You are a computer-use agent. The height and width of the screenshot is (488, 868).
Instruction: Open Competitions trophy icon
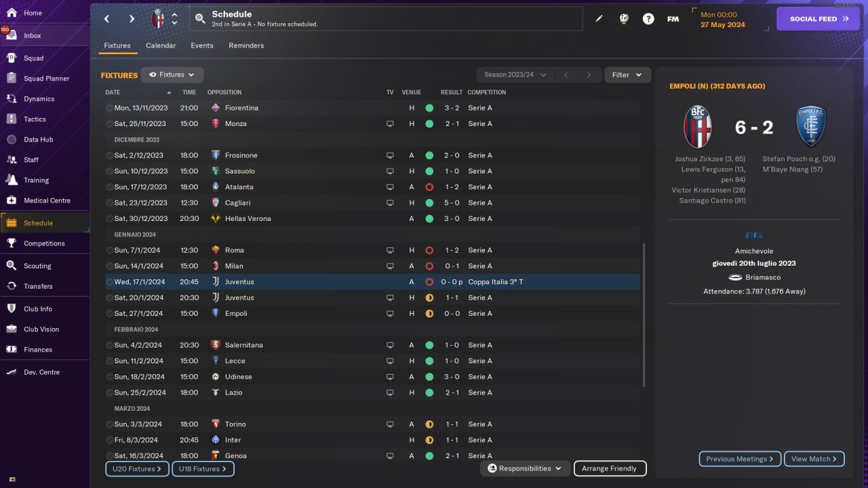coord(12,243)
